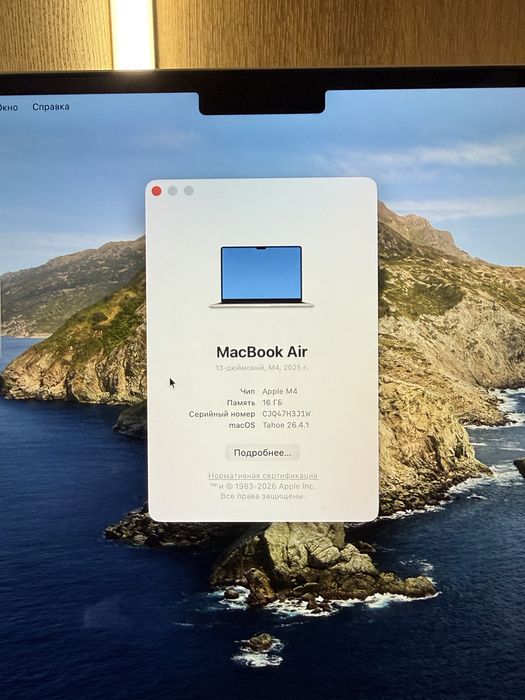Select the MacBook Air title text

(262, 352)
